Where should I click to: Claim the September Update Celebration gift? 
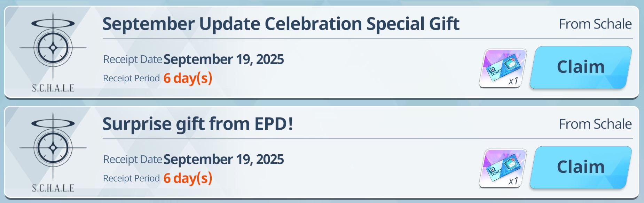(581, 67)
